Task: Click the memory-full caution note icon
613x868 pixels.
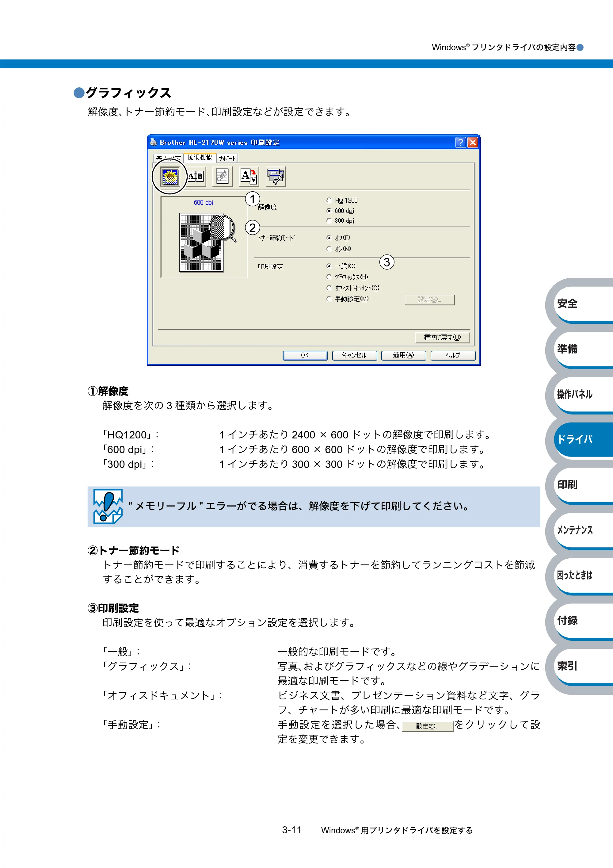Action: (108, 507)
